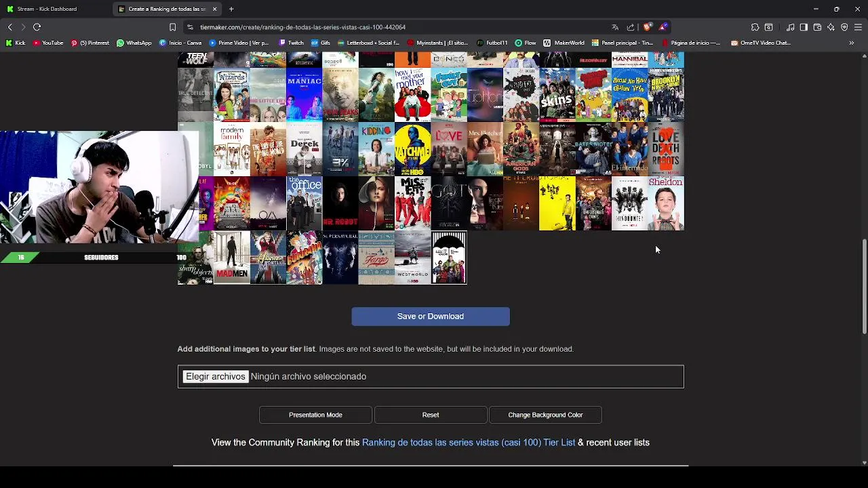Open the Panel principal bookmark
Viewport: 868px width, 488px height.
pyautogui.click(x=623, y=43)
